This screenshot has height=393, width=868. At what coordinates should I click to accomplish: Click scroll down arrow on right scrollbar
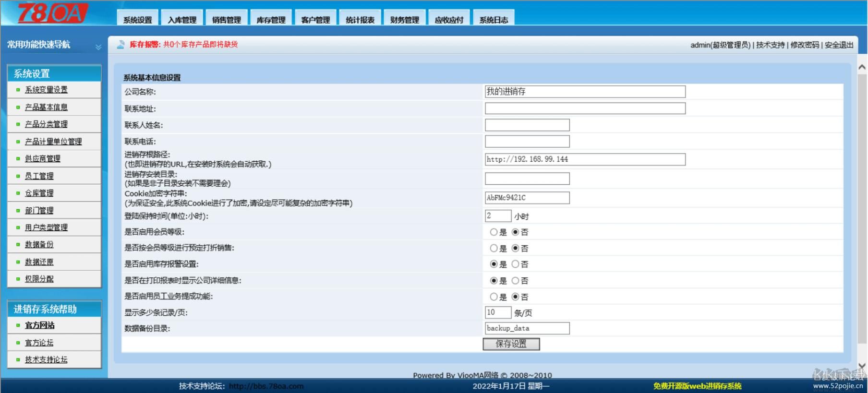862,366
